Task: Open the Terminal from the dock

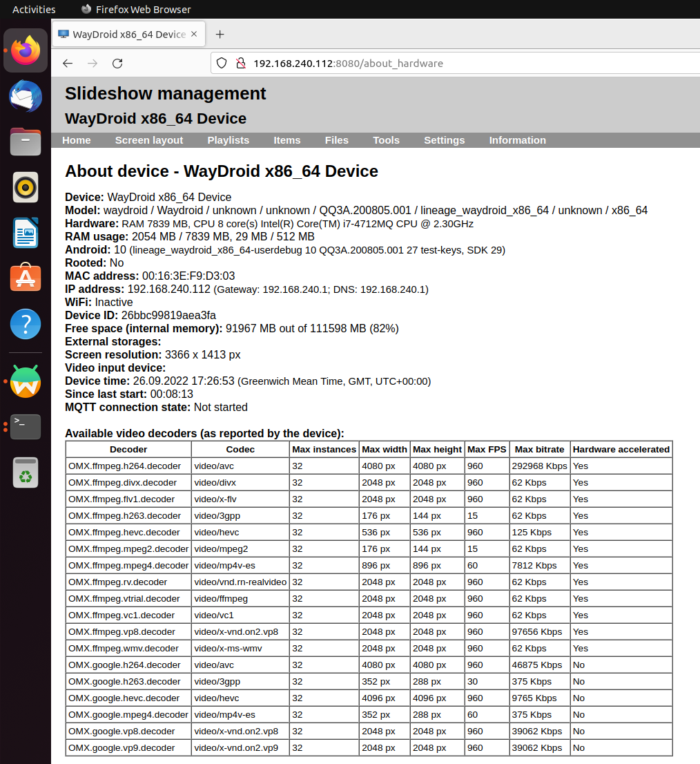Action: click(26, 427)
